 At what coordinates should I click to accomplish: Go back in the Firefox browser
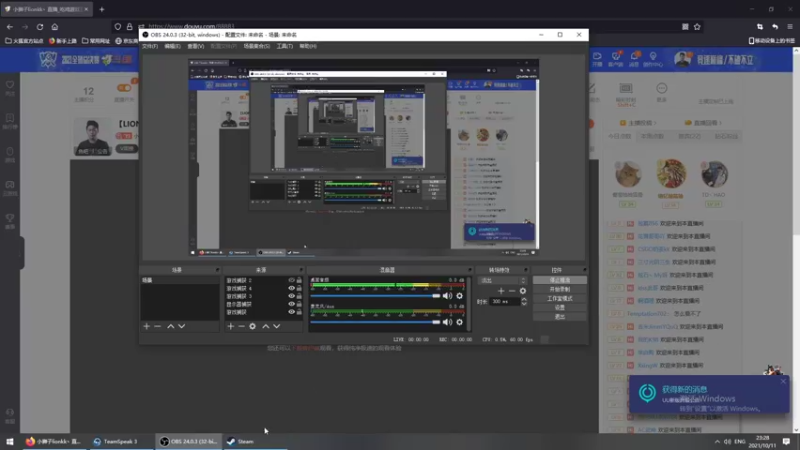pyautogui.click(x=10, y=27)
